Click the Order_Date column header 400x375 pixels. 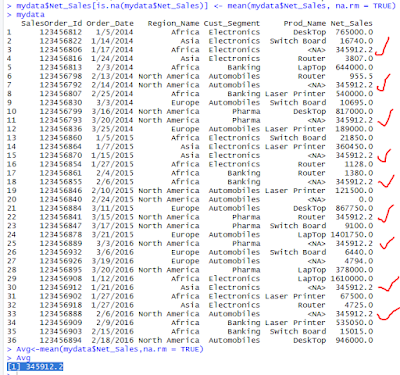[110, 24]
